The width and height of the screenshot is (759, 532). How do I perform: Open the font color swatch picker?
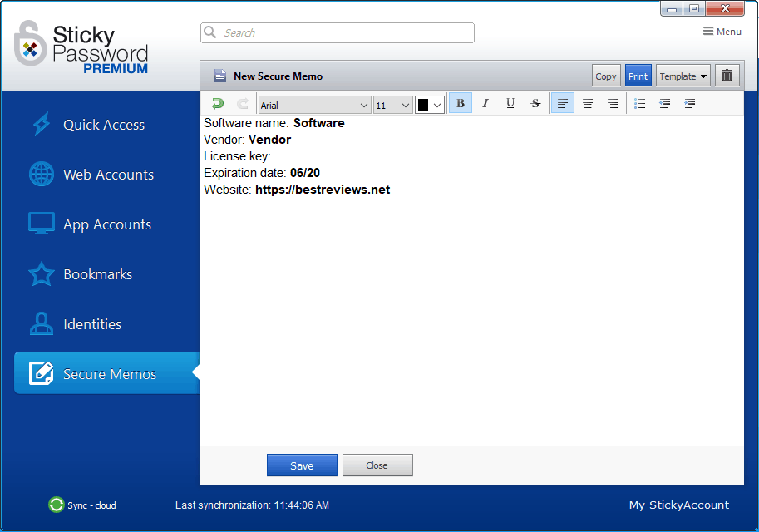pos(430,104)
